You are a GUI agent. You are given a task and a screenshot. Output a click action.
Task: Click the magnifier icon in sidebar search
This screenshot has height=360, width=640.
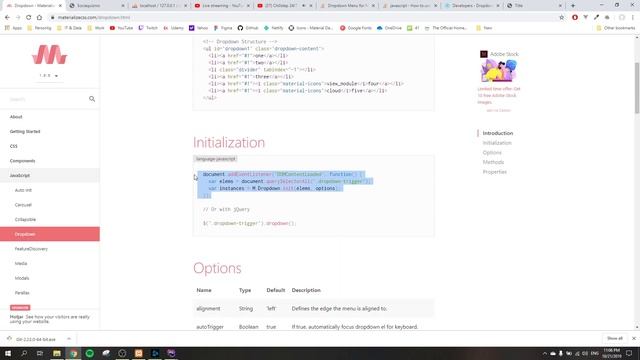coord(92,99)
